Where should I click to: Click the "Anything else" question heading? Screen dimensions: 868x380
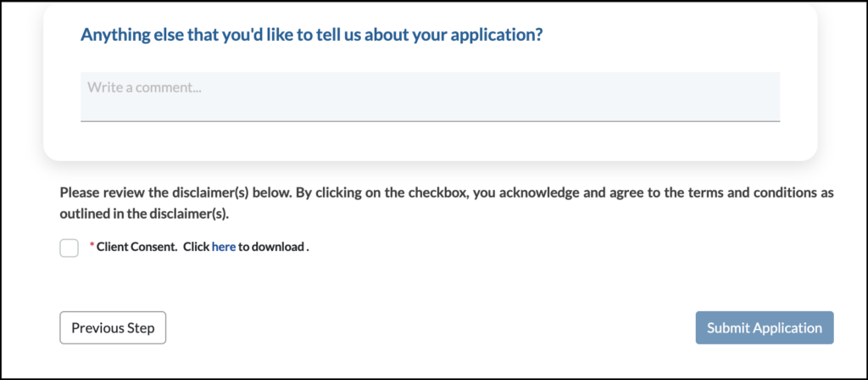pos(311,36)
